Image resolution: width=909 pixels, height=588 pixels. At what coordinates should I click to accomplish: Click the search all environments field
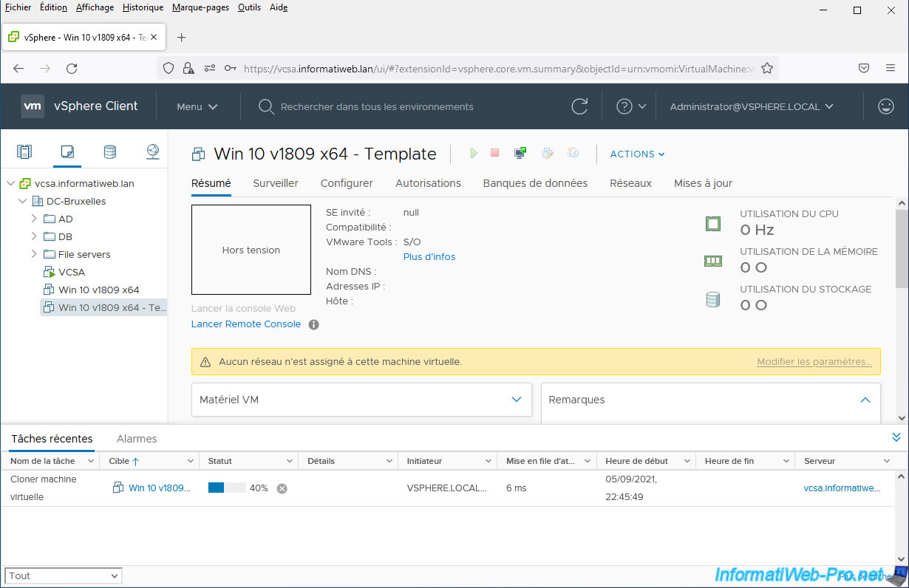377,106
